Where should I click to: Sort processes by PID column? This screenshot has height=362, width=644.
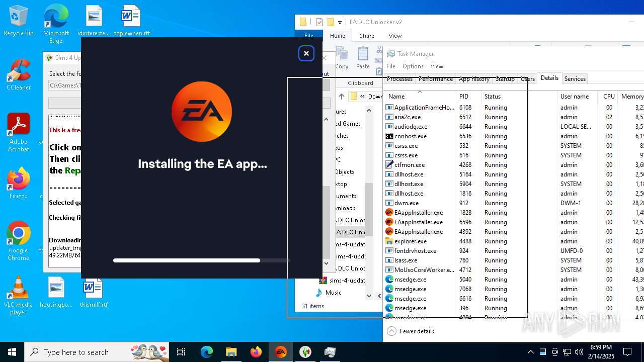click(469, 97)
